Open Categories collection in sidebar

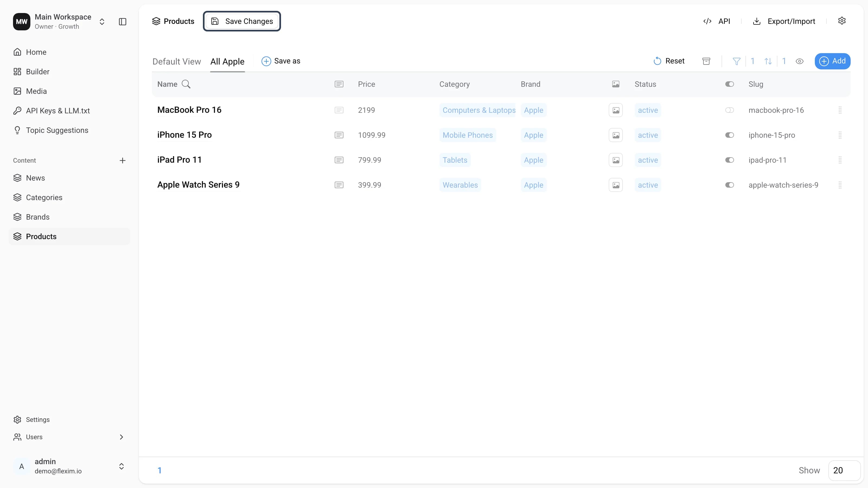click(69, 197)
